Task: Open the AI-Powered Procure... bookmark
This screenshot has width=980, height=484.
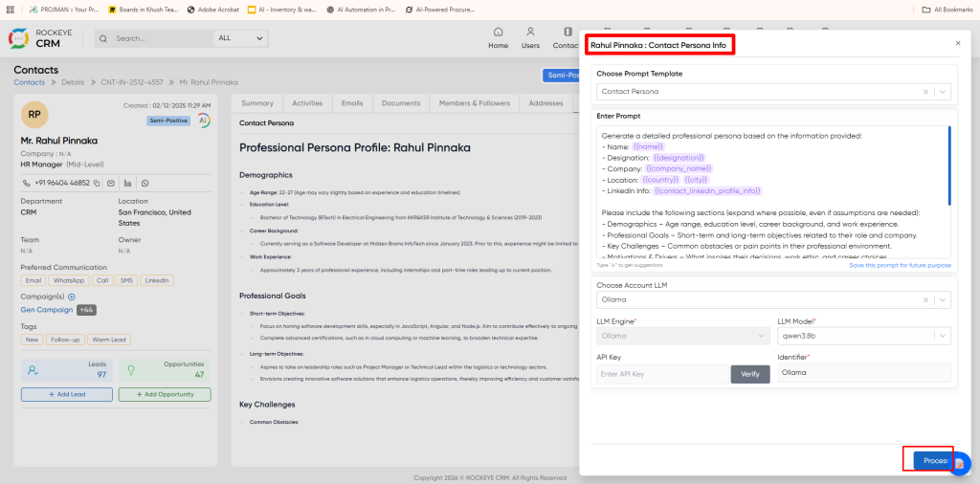Action: click(440, 10)
